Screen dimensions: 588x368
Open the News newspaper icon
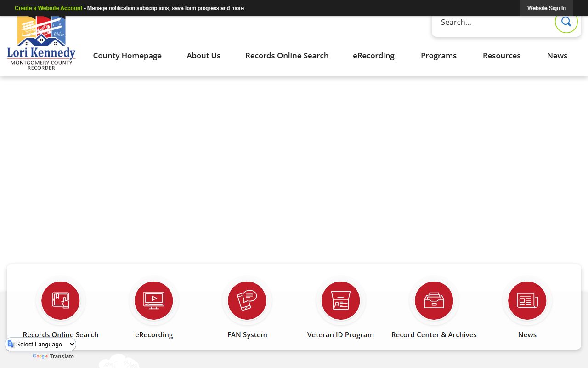pos(527,300)
